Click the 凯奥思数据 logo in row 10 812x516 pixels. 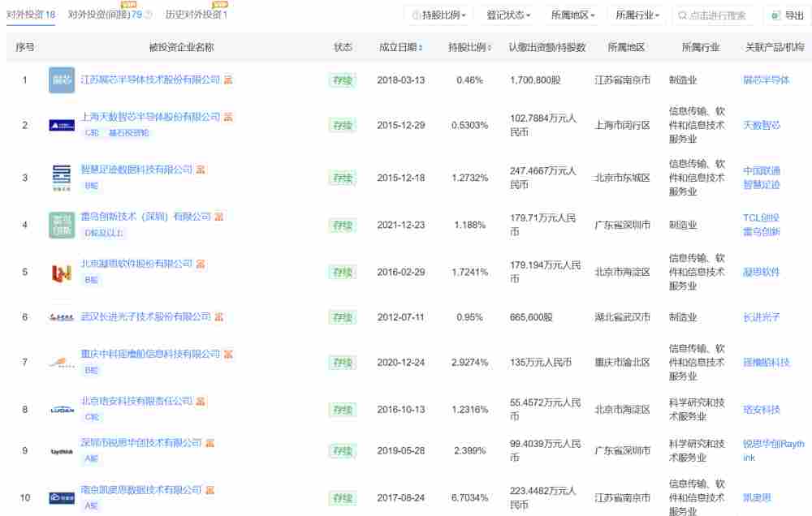[61, 497]
